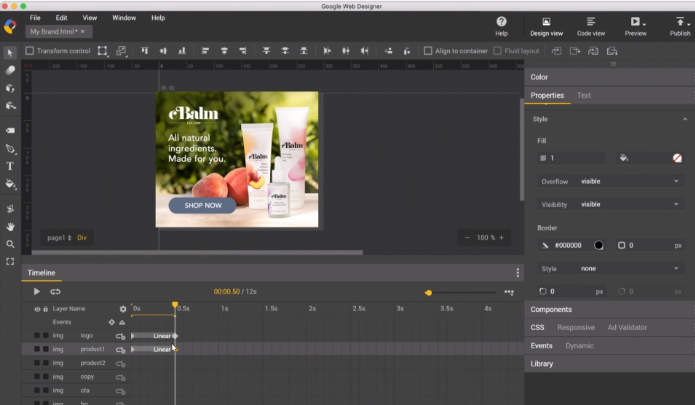Toggle visibility of the logo layer
695x405 pixels.
pyautogui.click(x=37, y=336)
